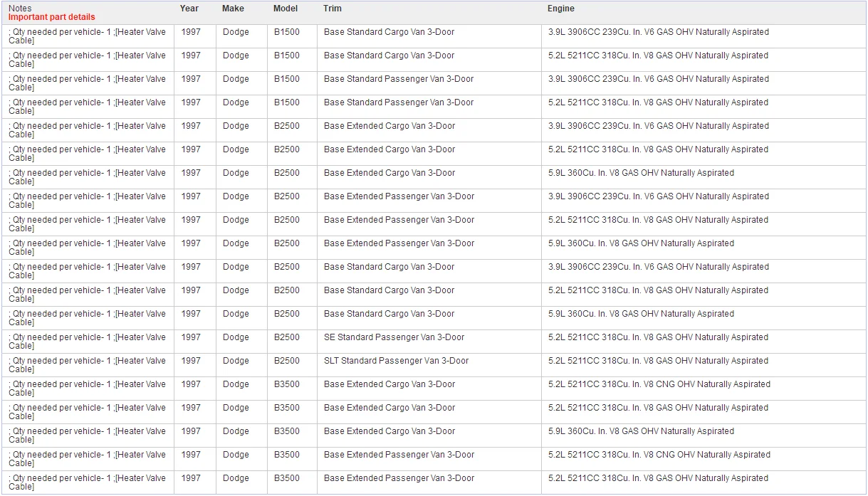Click 5.2L V8 engine in B1500 Passenger Van row

[659, 102]
